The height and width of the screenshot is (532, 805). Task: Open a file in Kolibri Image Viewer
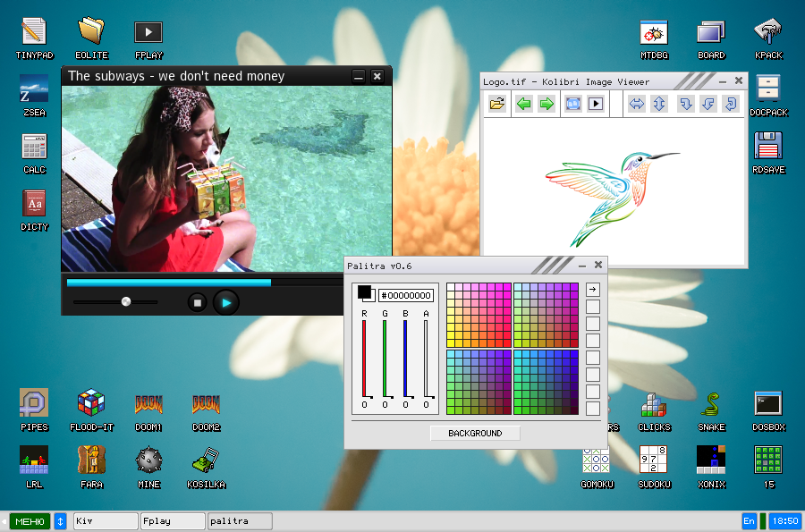tap(497, 105)
